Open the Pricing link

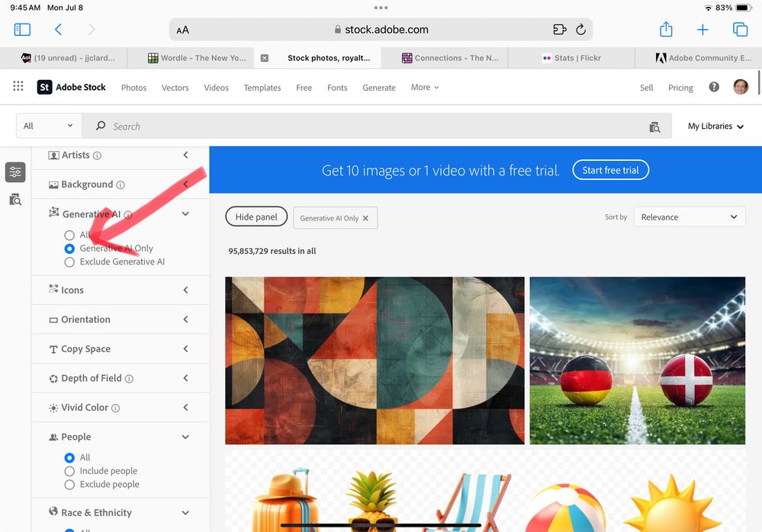coord(680,88)
